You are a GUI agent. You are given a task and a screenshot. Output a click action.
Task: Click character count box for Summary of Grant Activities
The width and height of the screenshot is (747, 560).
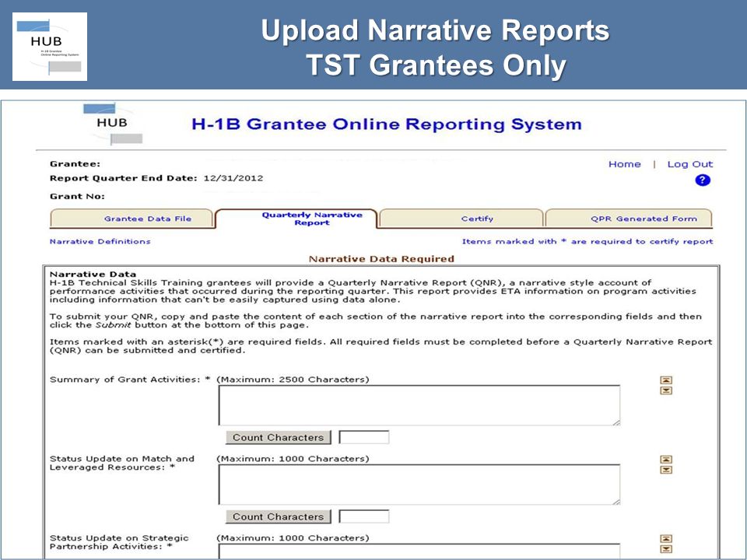pyautogui.click(x=364, y=437)
